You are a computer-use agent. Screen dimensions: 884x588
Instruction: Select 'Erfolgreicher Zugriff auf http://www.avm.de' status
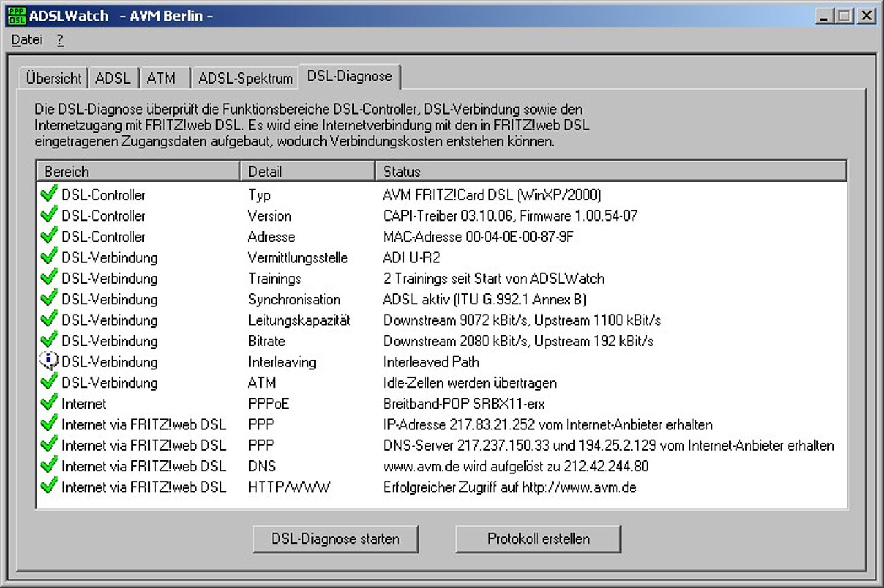click(x=510, y=487)
